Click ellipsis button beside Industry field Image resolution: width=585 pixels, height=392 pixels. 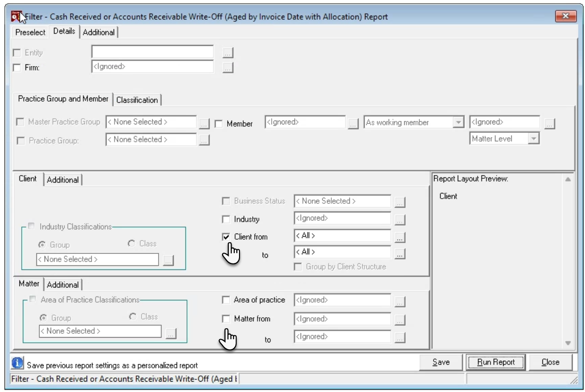coord(400,220)
